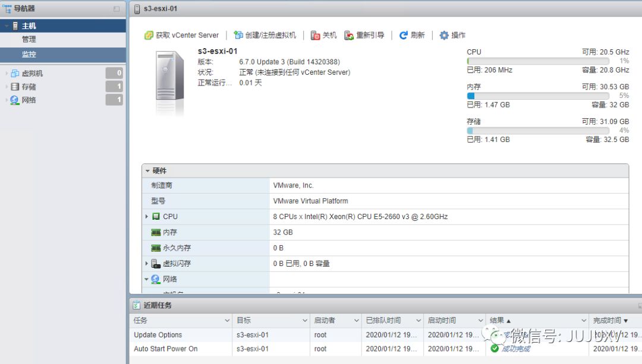
Task: Expand the 虚拟闪存 hardware row
Action: click(x=147, y=264)
